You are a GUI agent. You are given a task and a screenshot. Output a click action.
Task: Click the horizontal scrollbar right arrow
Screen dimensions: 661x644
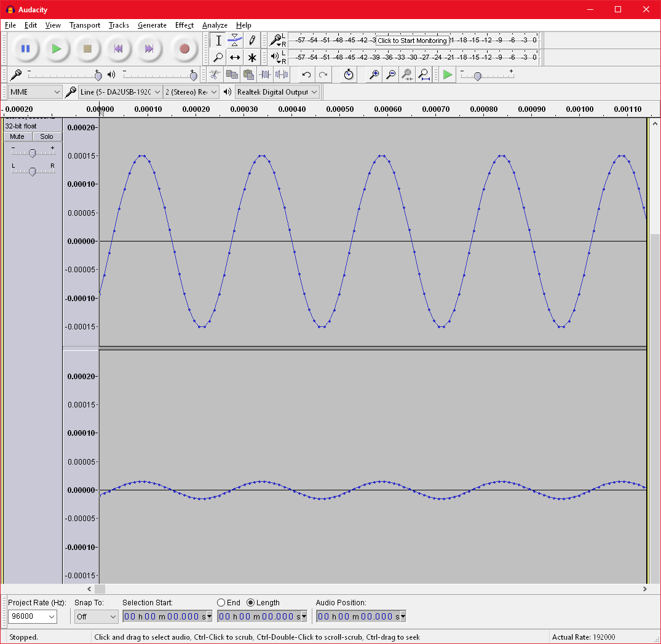[644, 589]
